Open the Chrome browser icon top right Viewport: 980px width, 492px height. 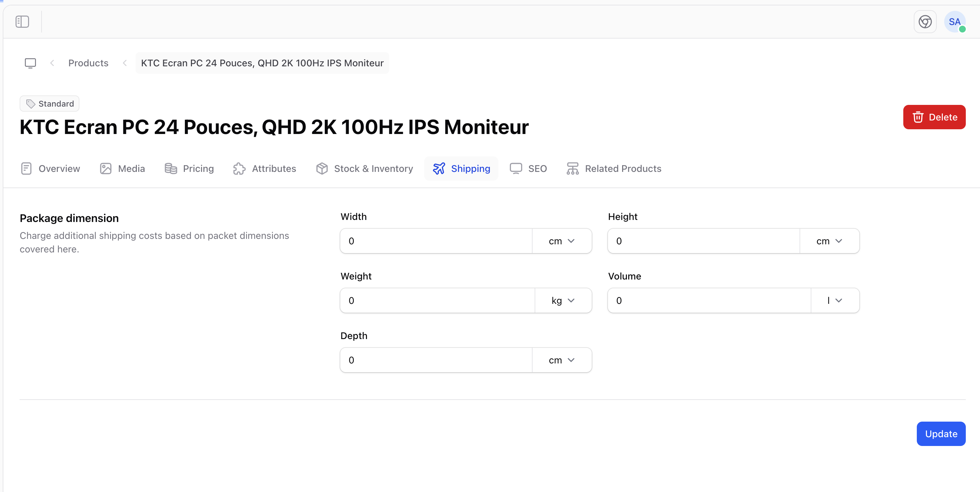[925, 22]
